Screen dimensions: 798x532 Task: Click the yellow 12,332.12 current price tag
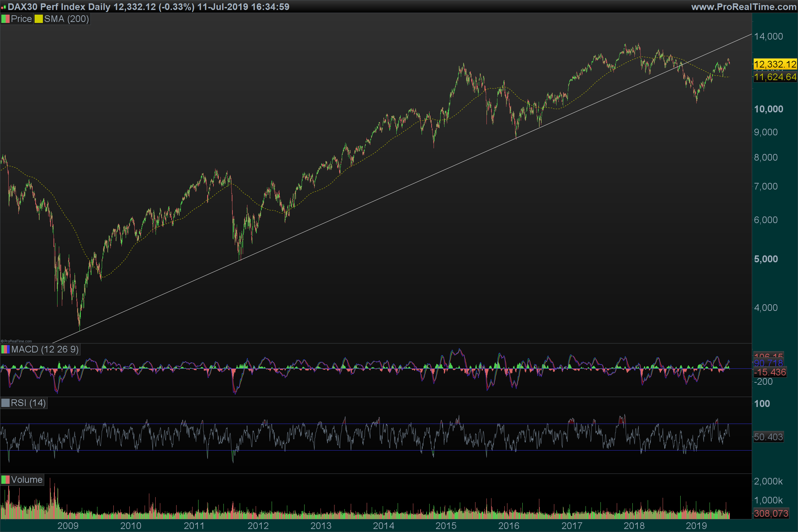(775, 64)
